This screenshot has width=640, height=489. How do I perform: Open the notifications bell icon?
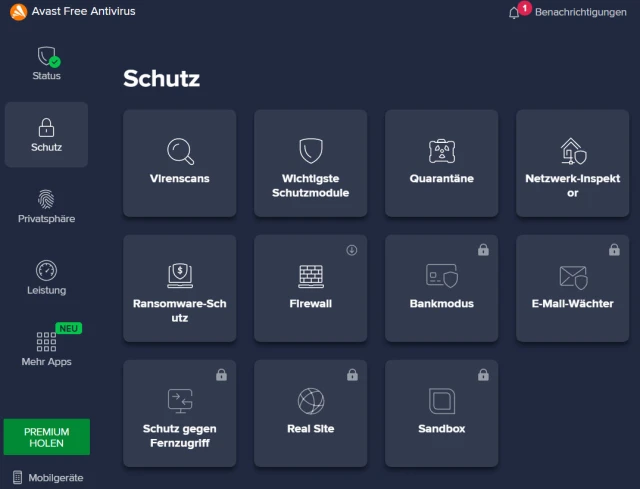[x=514, y=13]
